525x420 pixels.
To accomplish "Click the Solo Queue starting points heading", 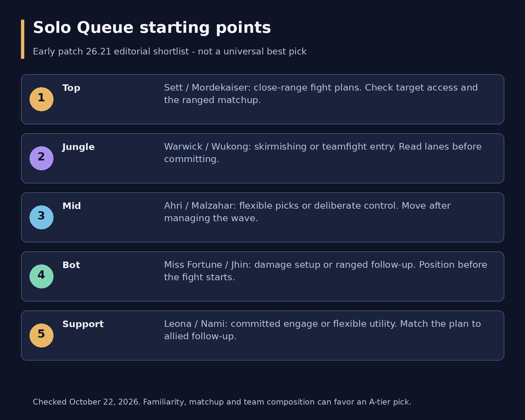I will (x=152, y=28).
